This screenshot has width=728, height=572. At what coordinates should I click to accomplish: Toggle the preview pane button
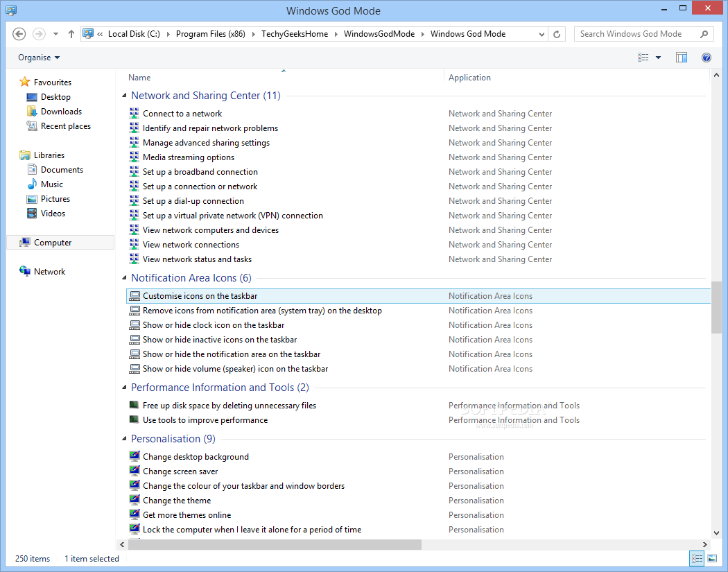681,58
